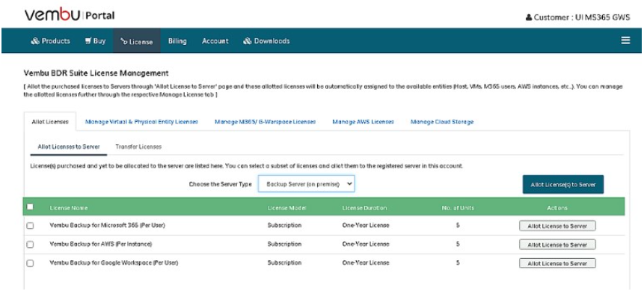Open the License menu
Viewport: 644px width, 303px height.
pyautogui.click(x=137, y=41)
